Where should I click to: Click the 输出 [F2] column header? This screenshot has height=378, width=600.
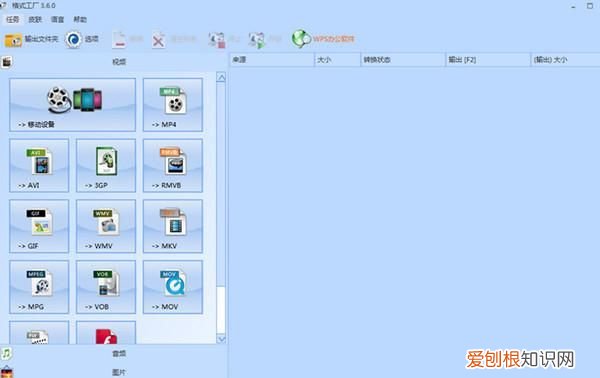click(488, 60)
